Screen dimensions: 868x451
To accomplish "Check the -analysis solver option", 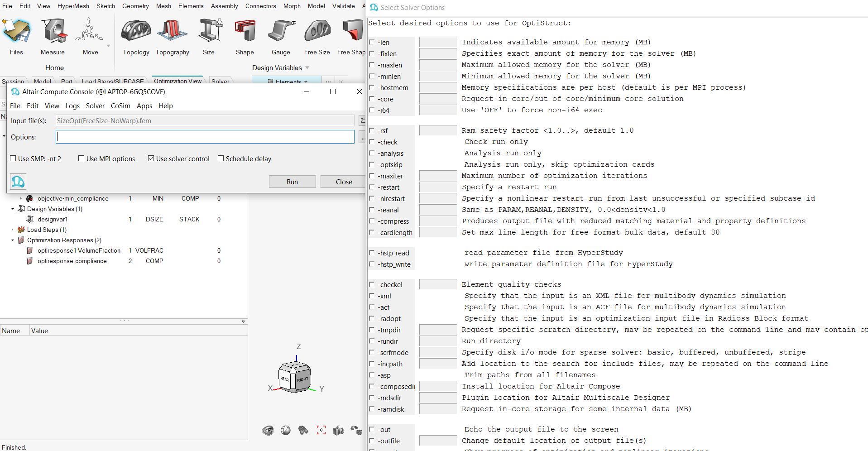I will (x=372, y=153).
